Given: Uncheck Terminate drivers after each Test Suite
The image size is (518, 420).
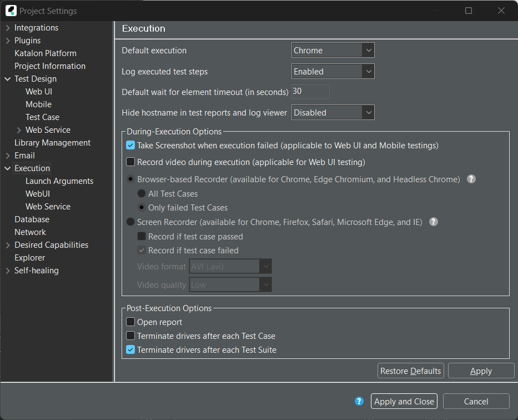Looking at the screenshot, I should pos(130,349).
